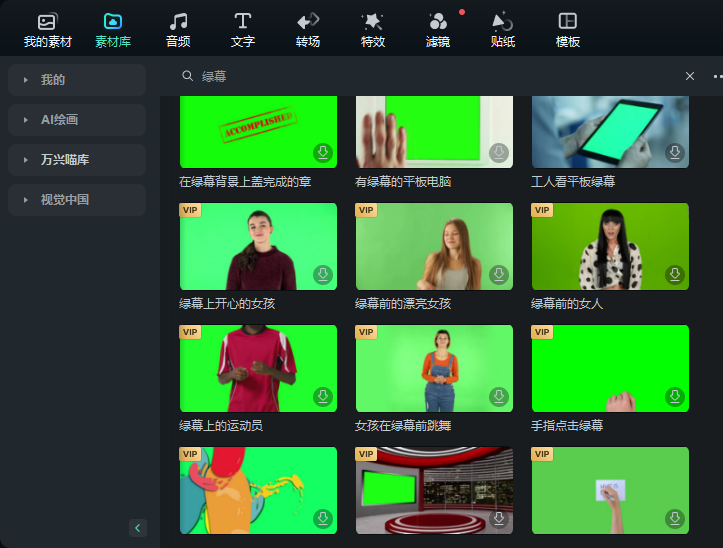Clear the 绿幕 search text
This screenshot has width=723, height=548.
pyautogui.click(x=689, y=76)
